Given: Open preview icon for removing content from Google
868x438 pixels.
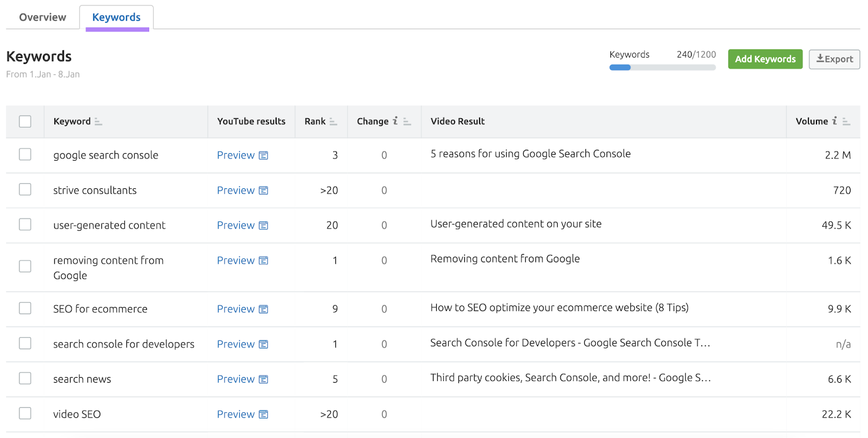Looking at the screenshot, I should point(264,261).
